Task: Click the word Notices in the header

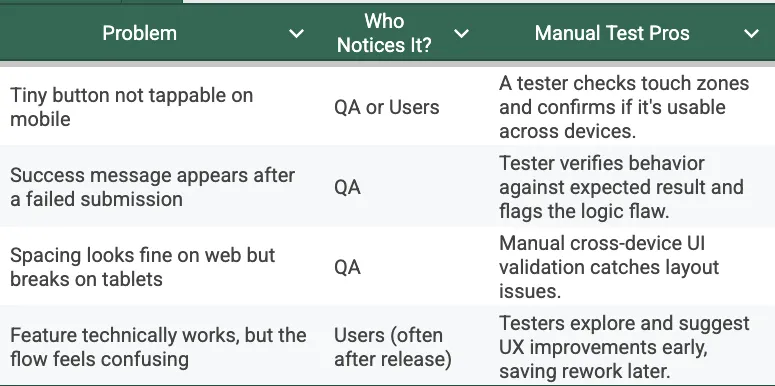Action: [x=367, y=45]
